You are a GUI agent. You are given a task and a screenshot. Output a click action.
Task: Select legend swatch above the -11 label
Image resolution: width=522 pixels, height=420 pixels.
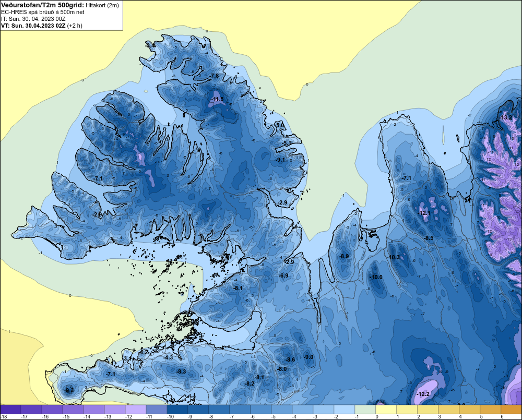click(x=157, y=410)
